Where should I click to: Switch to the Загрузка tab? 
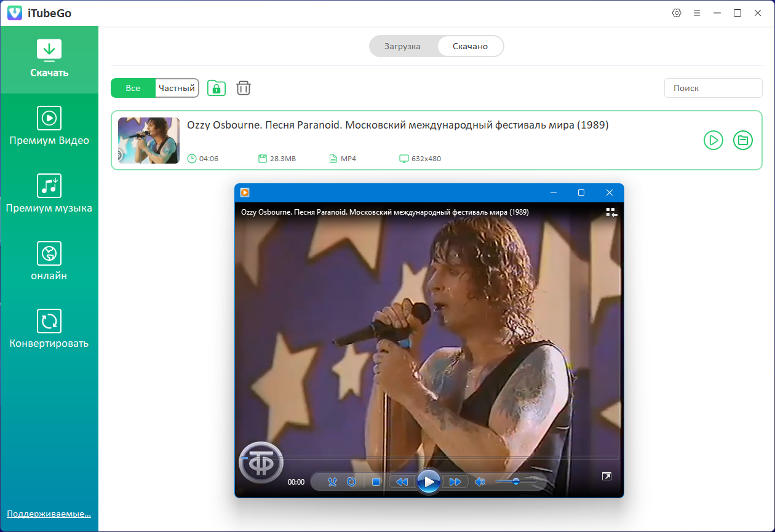402,46
